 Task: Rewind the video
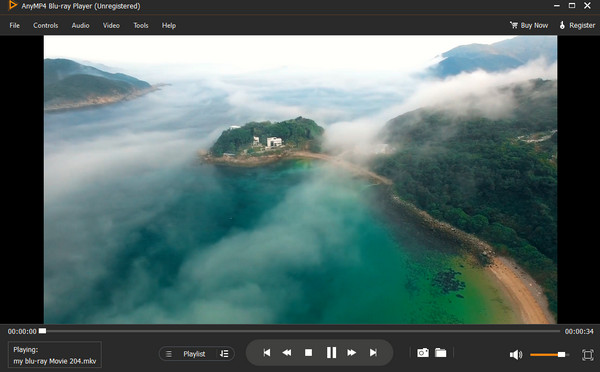click(287, 352)
